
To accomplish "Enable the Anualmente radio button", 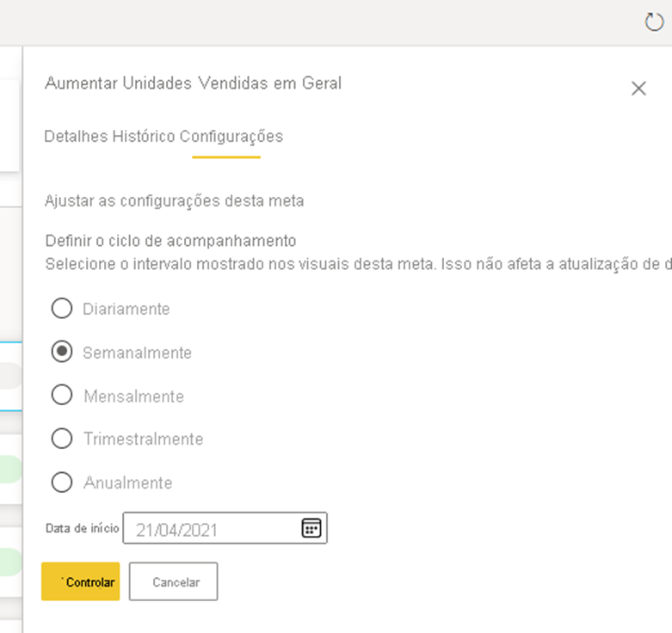I will (62, 482).
